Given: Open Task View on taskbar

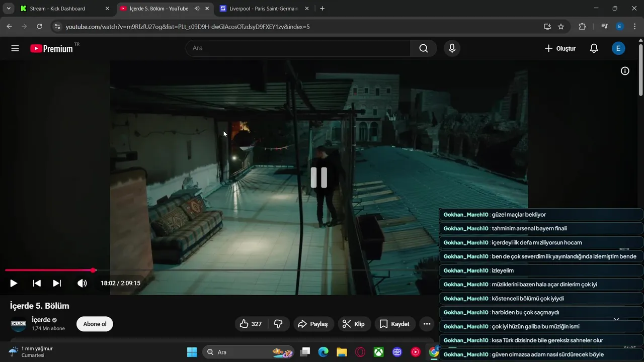Looking at the screenshot, I should pyautogui.click(x=305, y=352).
